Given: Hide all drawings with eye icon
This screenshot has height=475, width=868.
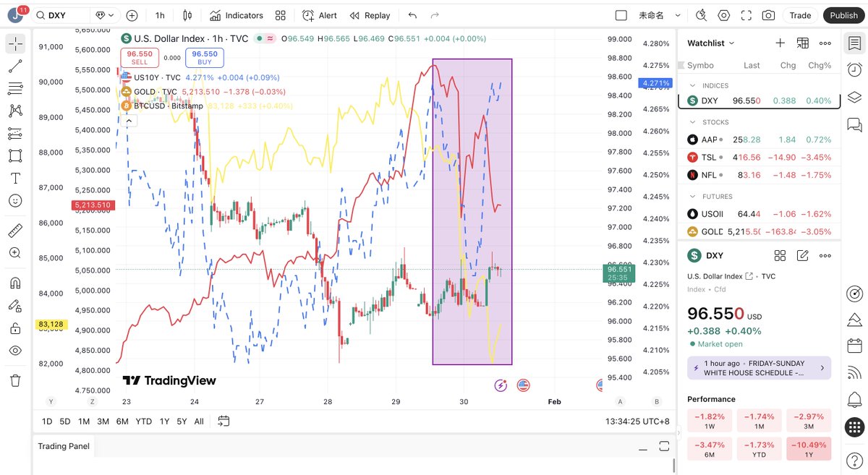Looking at the screenshot, I should pyautogui.click(x=15, y=351).
